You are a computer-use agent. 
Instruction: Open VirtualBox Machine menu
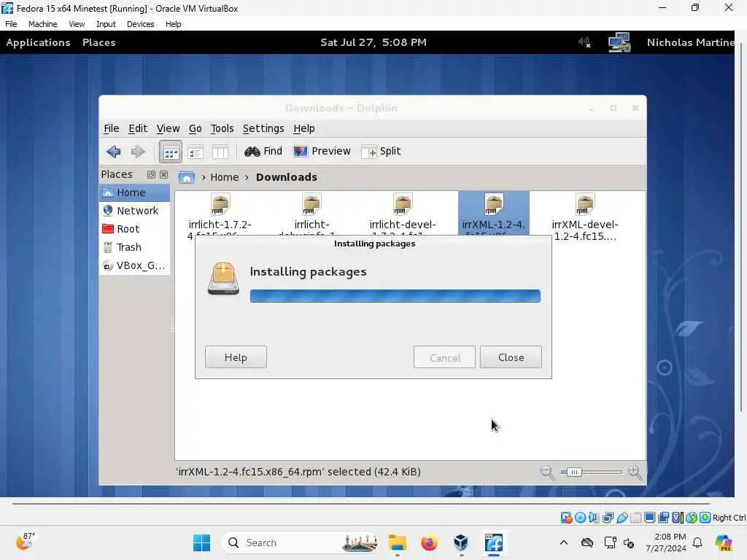coord(42,24)
